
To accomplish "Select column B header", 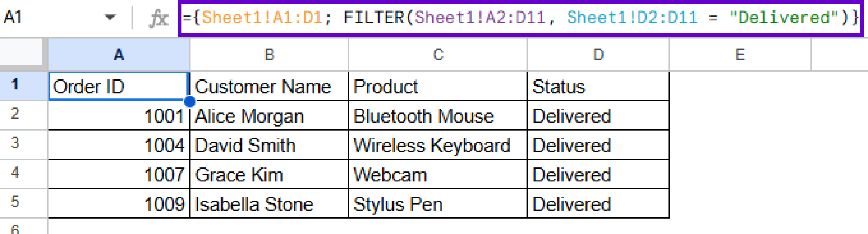I will pyautogui.click(x=269, y=55).
